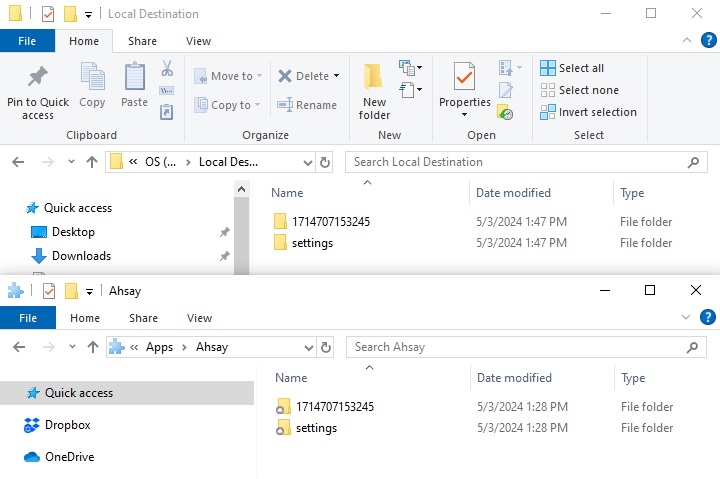The width and height of the screenshot is (720, 479).
Task: Select Home tab in Local Destination window
Action: pos(84,41)
